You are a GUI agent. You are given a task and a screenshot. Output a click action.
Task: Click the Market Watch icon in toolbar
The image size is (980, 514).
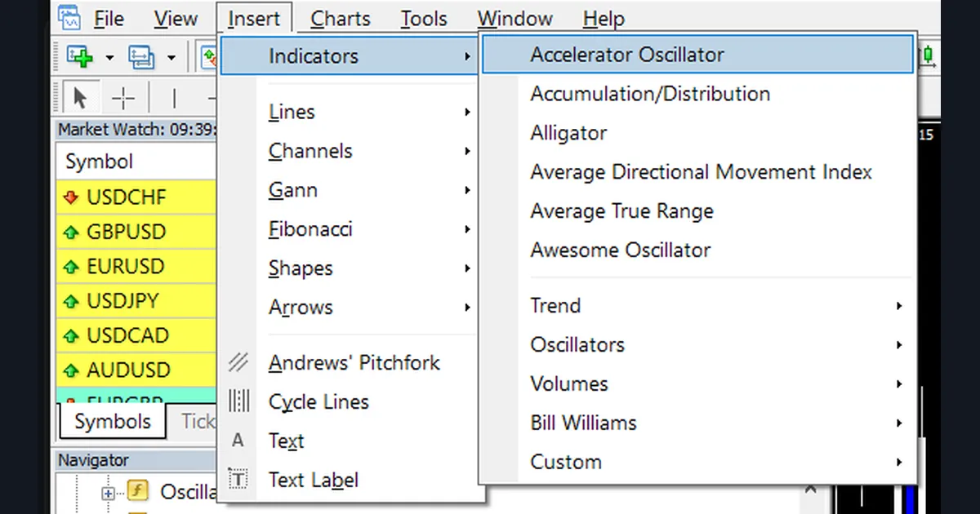[x=210, y=56]
